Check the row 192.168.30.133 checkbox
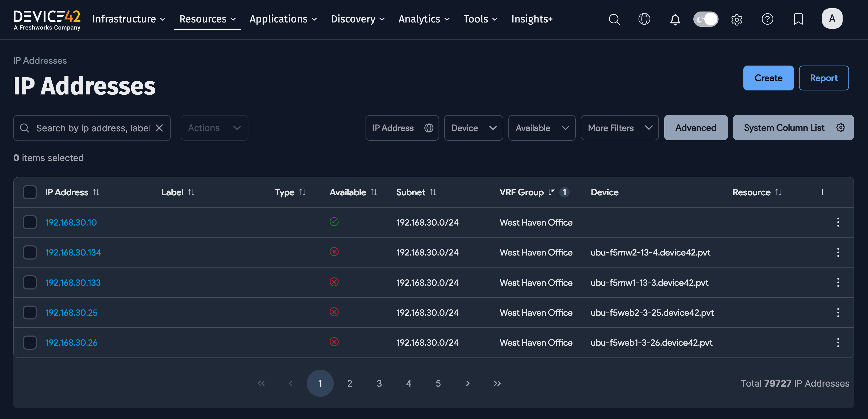 (x=30, y=283)
